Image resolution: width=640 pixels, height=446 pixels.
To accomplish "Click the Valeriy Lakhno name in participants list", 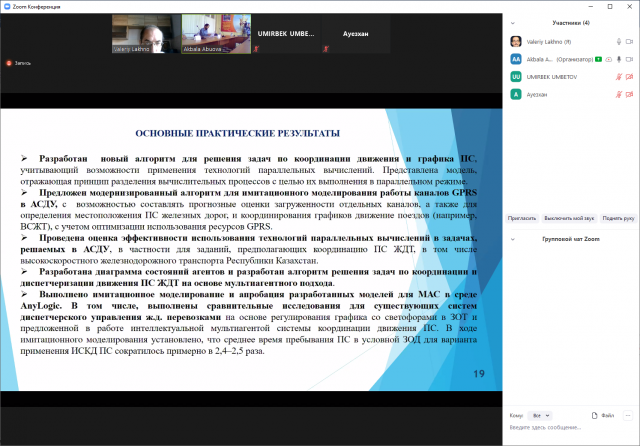I will tap(549, 42).
